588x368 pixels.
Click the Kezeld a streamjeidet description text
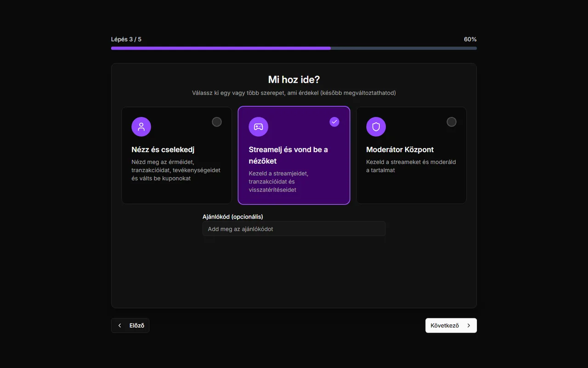[x=278, y=182]
